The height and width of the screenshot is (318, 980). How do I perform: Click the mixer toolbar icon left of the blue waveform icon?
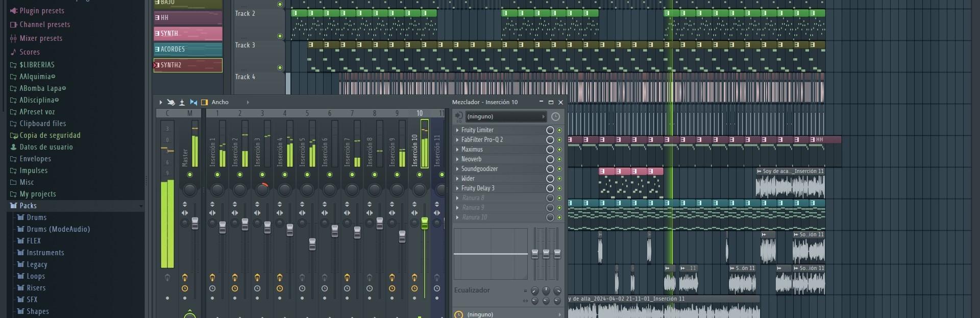(182, 102)
